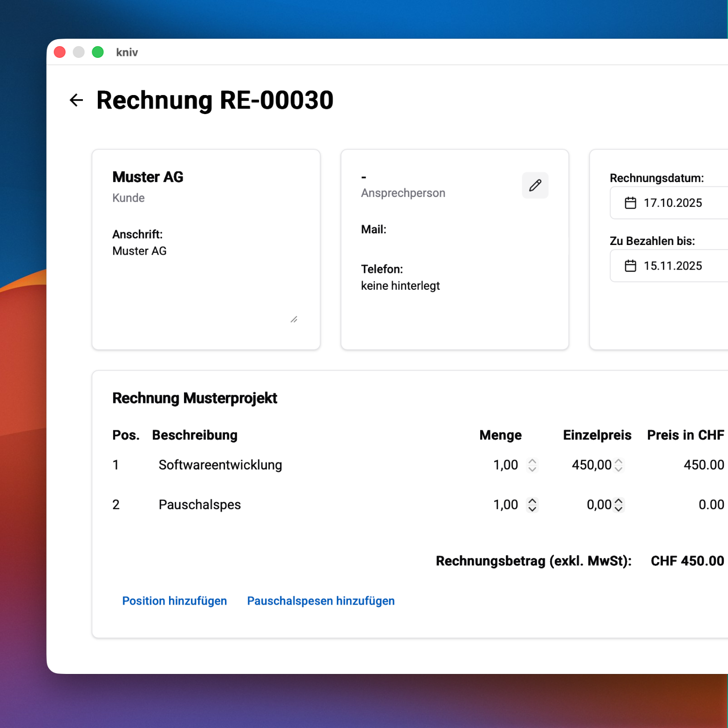Increase Menge for Softwareentwicklung with up arrow
Screen dimensions: 728x728
[x=532, y=461]
